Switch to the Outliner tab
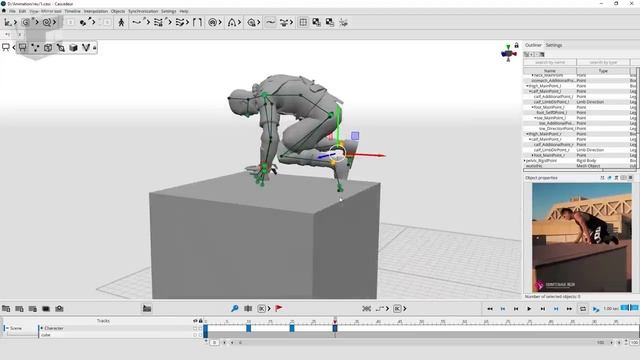This screenshot has width=640, height=360. [533, 45]
